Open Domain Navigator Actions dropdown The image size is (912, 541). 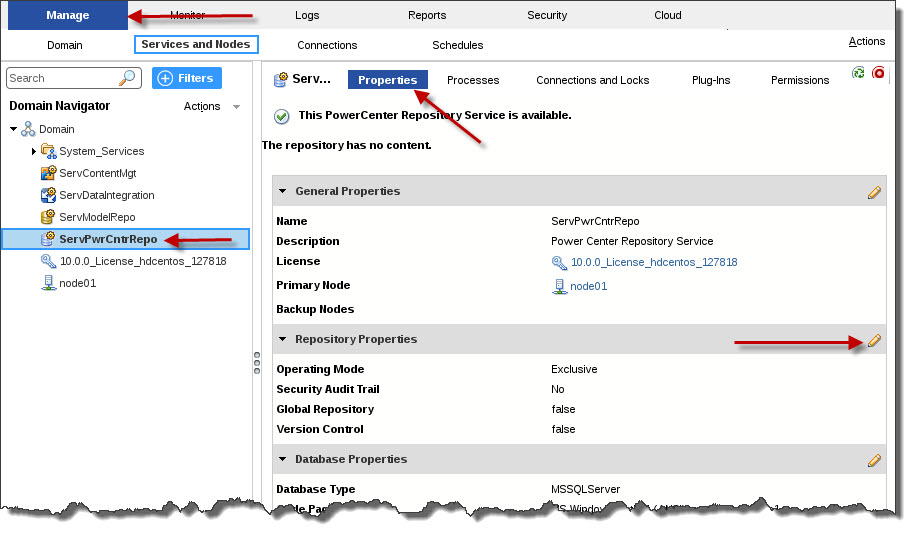coord(212,106)
